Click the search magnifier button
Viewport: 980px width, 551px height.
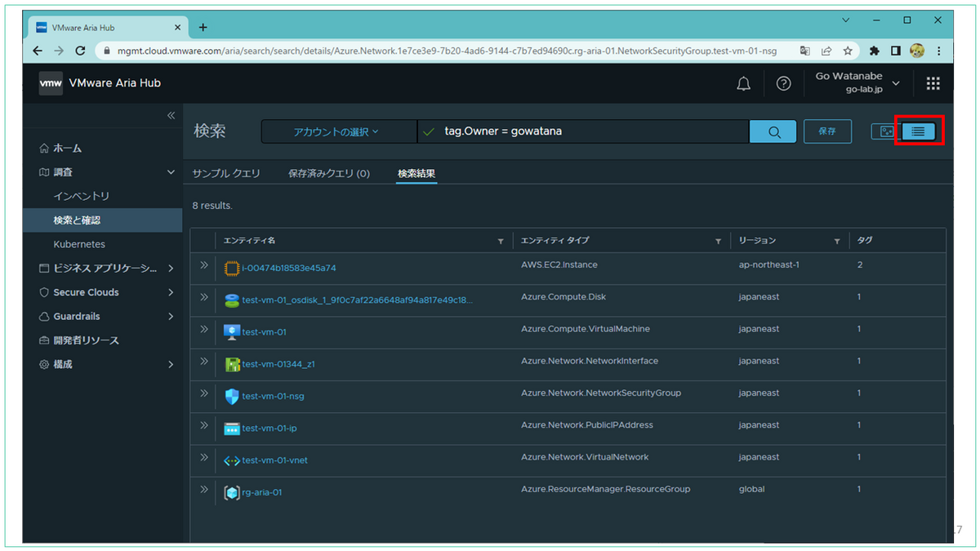click(x=773, y=131)
